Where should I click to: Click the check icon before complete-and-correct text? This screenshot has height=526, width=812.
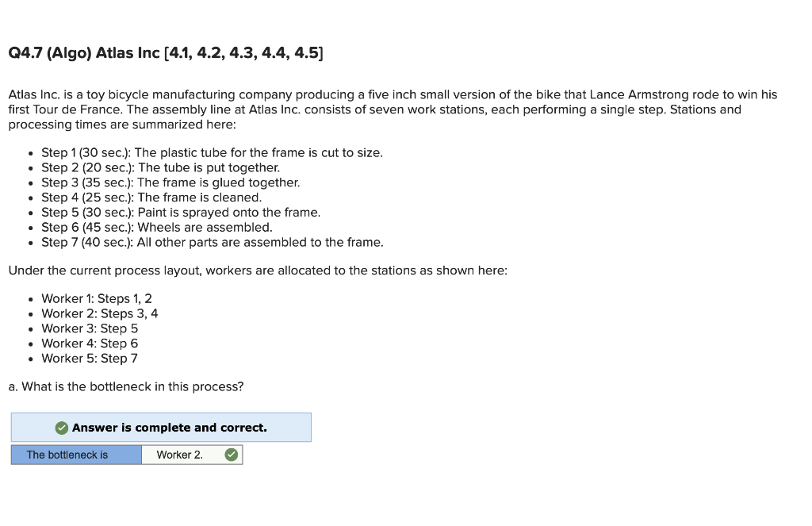(x=62, y=427)
